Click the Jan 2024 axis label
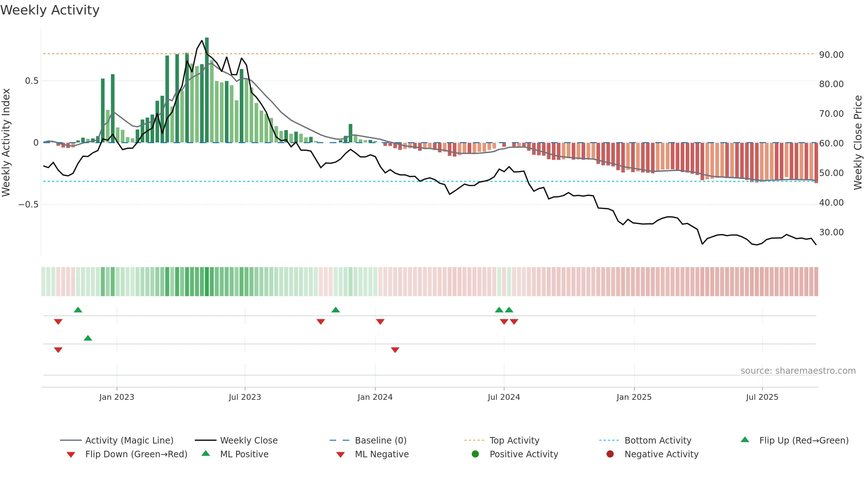The image size is (868, 488). click(x=375, y=397)
